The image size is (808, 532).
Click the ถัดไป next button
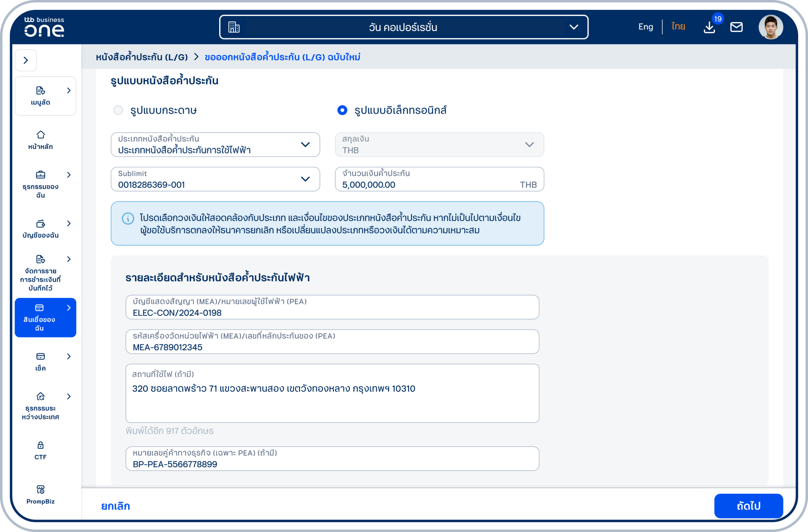click(748, 506)
